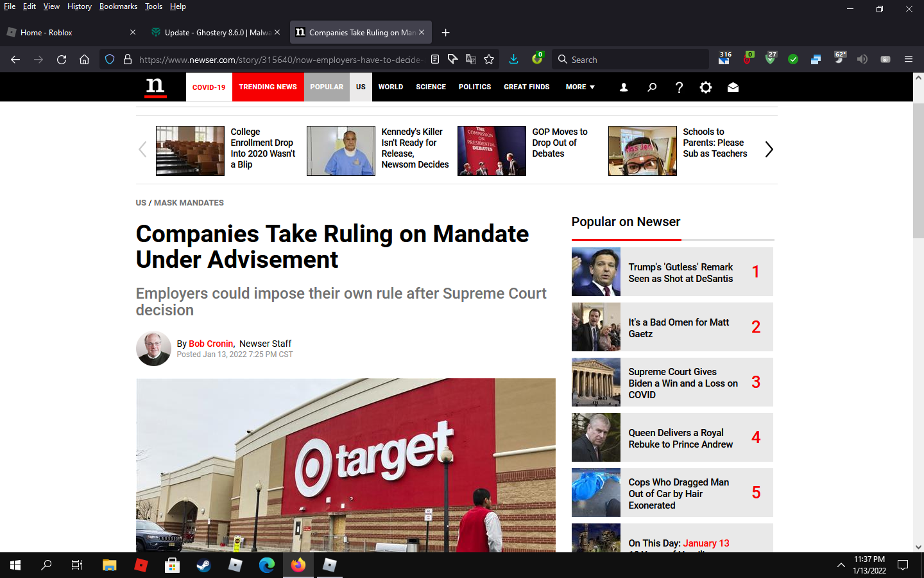Open the red shield extension with badge 0
924x578 pixels.
pos(748,59)
